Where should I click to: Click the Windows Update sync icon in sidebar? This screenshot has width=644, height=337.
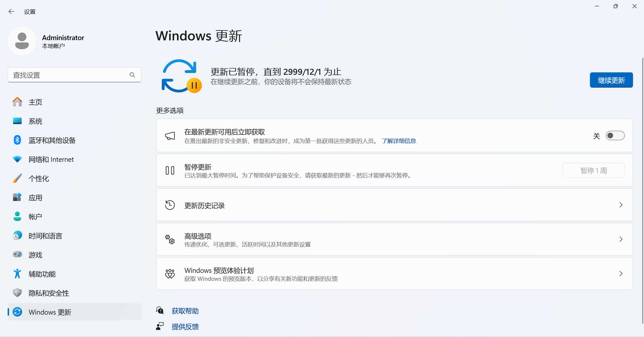click(17, 312)
